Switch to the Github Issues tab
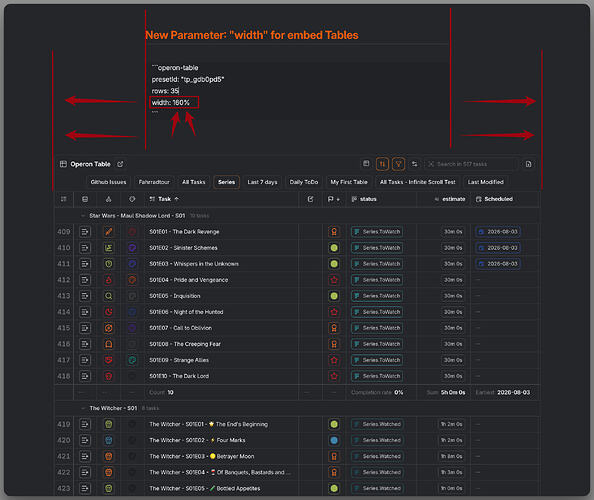The height and width of the screenshot is (500, 594). pyautogui.click(x=108, y=182)
